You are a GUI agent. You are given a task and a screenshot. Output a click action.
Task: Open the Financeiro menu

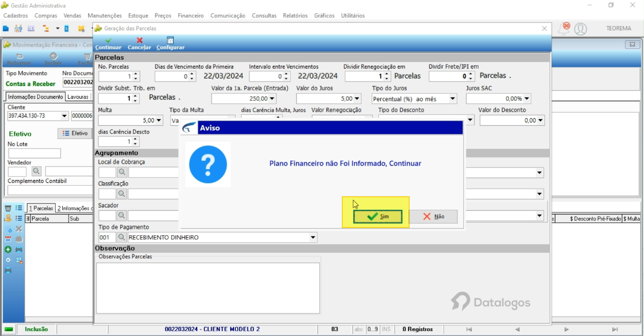(x=191, y=15)
